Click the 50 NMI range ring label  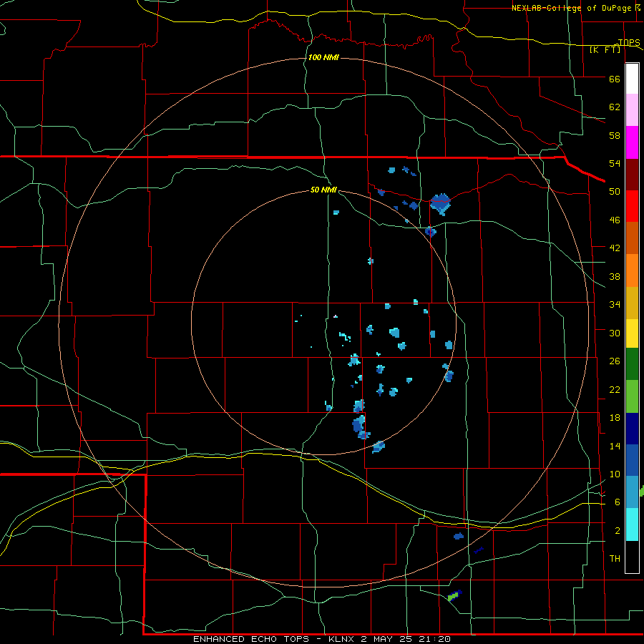pyautogui.click(x=323, y=190)
